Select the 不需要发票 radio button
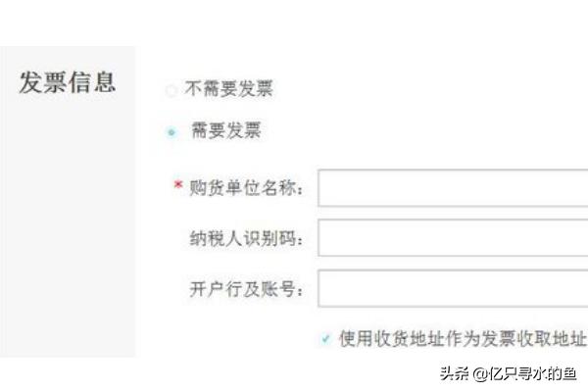 point(171,91)
